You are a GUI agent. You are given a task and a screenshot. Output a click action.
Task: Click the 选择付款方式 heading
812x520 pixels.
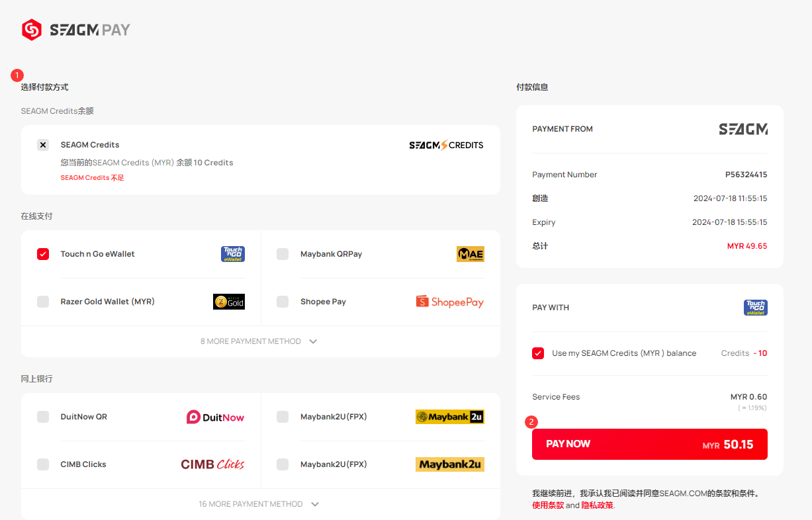(44, 87)
